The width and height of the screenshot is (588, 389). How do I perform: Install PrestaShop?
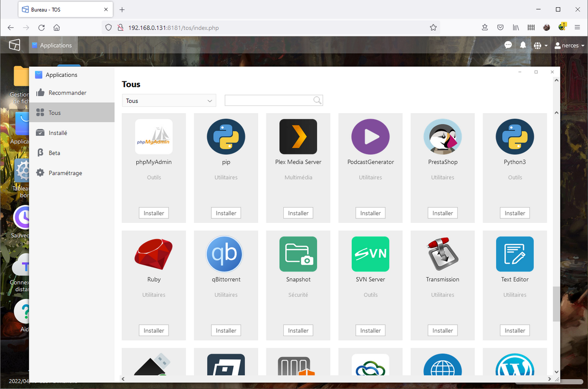click(442, 213)
